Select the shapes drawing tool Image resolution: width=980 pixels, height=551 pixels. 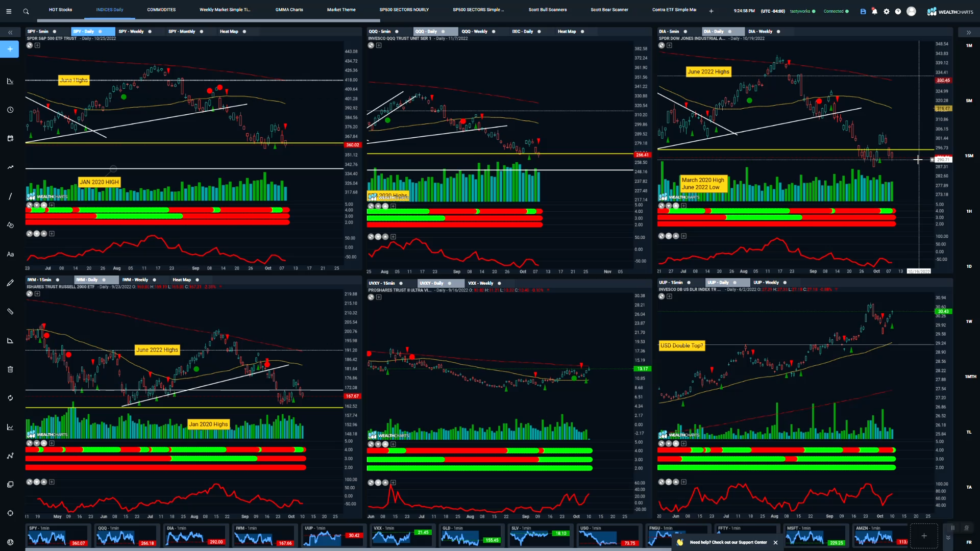tap(10, 225)
